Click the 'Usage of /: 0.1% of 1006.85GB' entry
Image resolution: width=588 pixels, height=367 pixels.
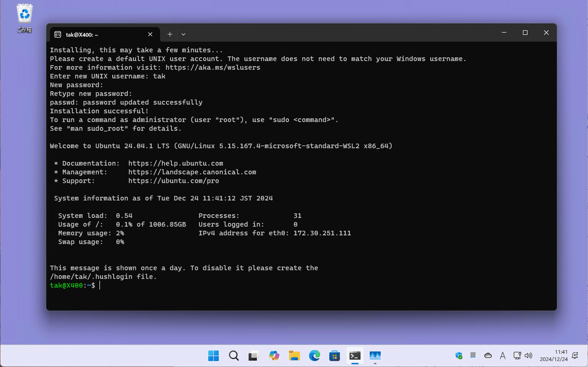pyautogui.click(x=122, y=224)
